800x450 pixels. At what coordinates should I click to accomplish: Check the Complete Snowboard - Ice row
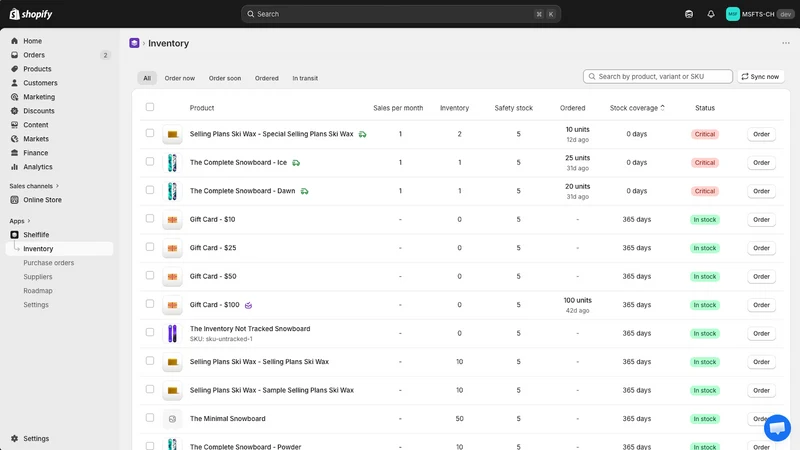(149, 162)
